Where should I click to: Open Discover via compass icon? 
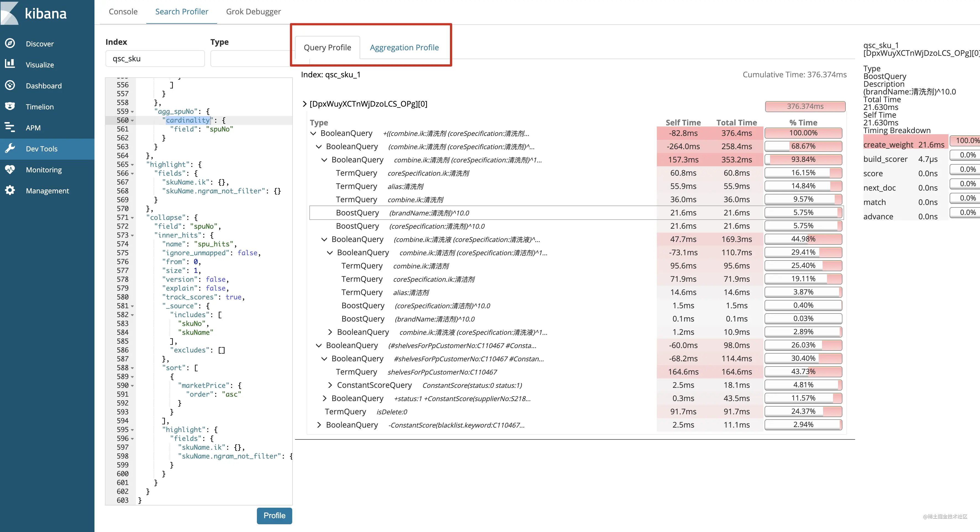coord(10,43)
